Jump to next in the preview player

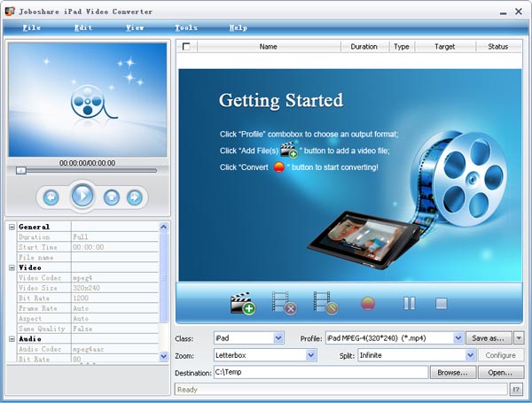(x=135, y=198)
